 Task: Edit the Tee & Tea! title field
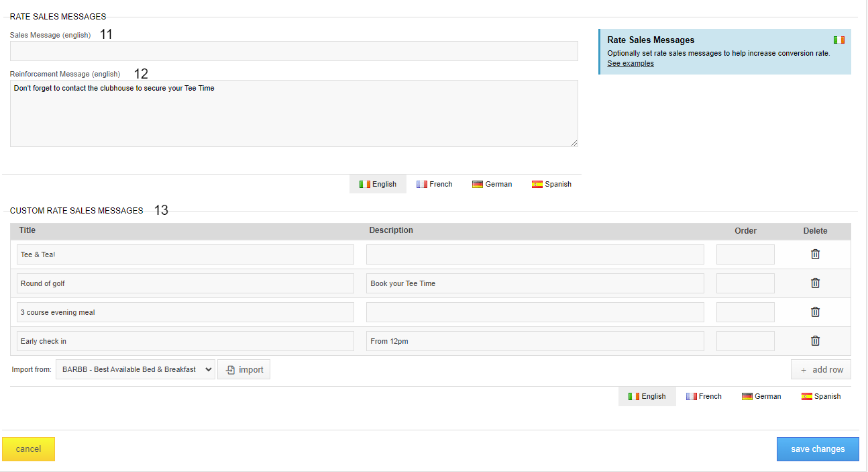185,254
